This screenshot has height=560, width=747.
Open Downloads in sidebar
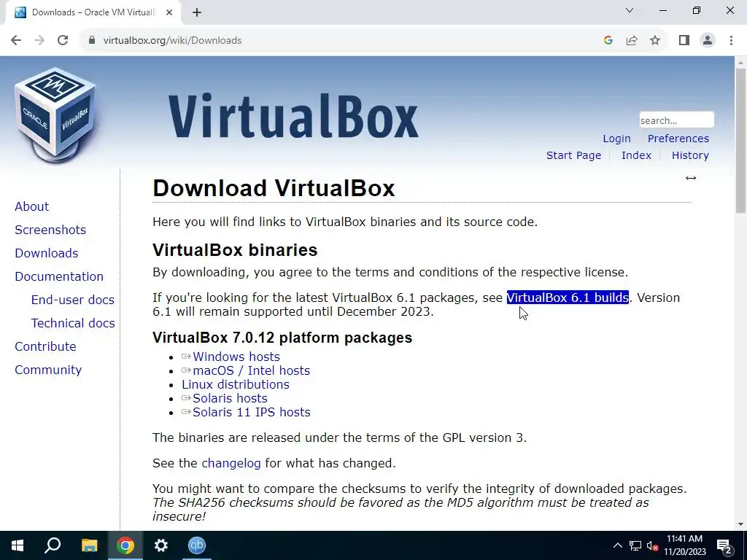point(46,253)
